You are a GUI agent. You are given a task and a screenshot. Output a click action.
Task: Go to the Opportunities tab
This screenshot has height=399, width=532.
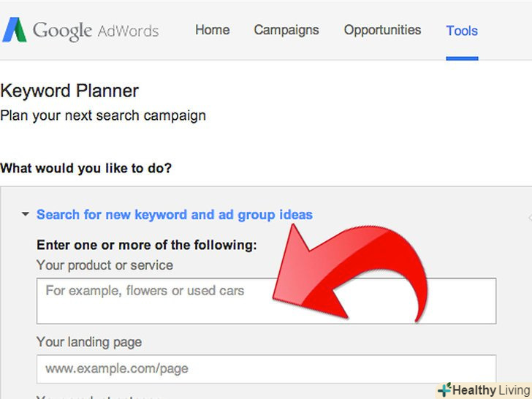[382, 30]
